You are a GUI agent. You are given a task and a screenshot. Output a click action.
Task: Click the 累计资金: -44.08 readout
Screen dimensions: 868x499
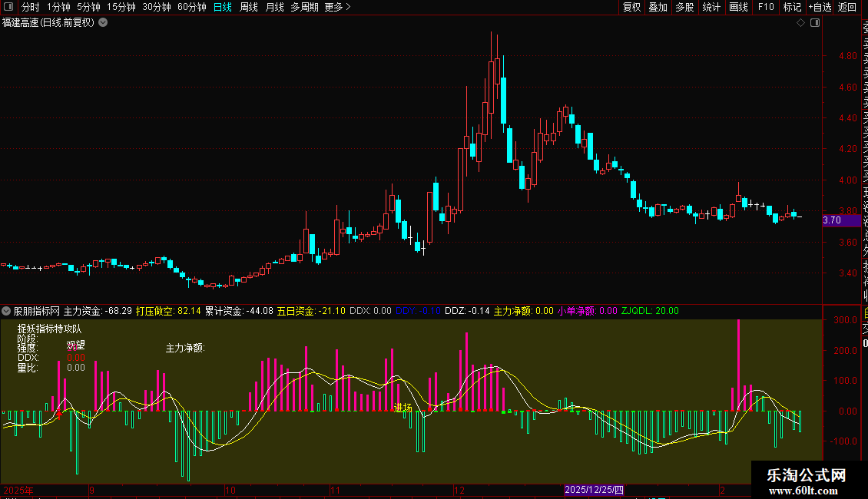pyautogui.click(x=239, y=311)
